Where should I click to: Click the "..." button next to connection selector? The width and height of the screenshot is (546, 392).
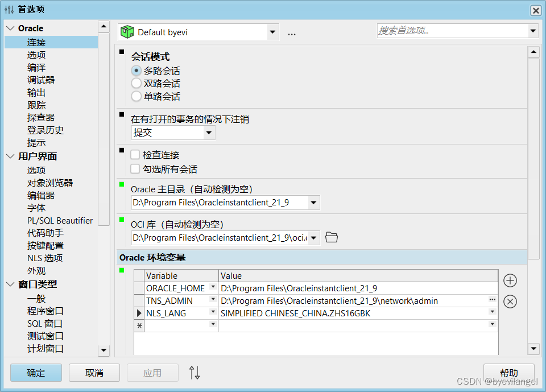[292, 33]
